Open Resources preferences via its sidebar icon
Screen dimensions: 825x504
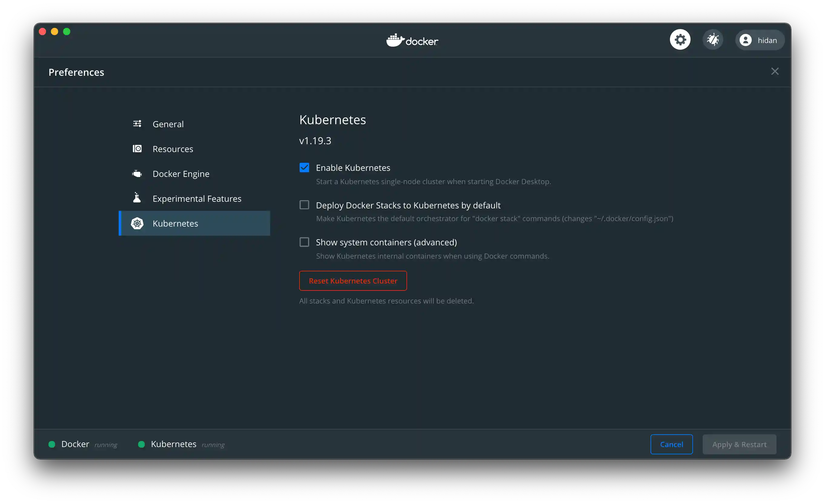[137, 149]
